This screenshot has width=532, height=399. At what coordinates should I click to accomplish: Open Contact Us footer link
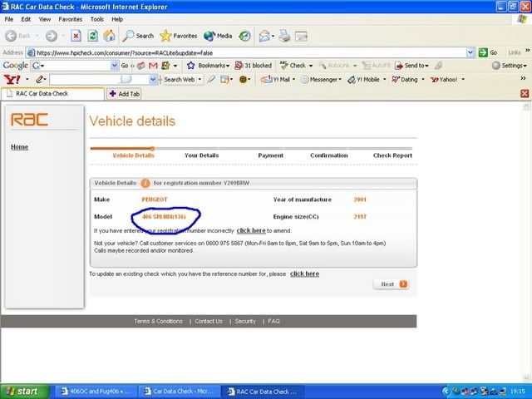coord(209,322)
